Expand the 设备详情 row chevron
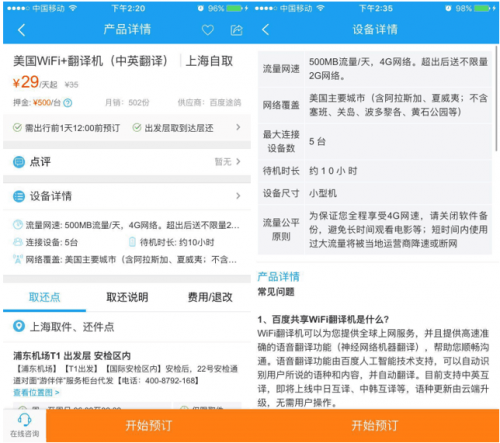Screen dimensions: 500x443 (238, 196)
